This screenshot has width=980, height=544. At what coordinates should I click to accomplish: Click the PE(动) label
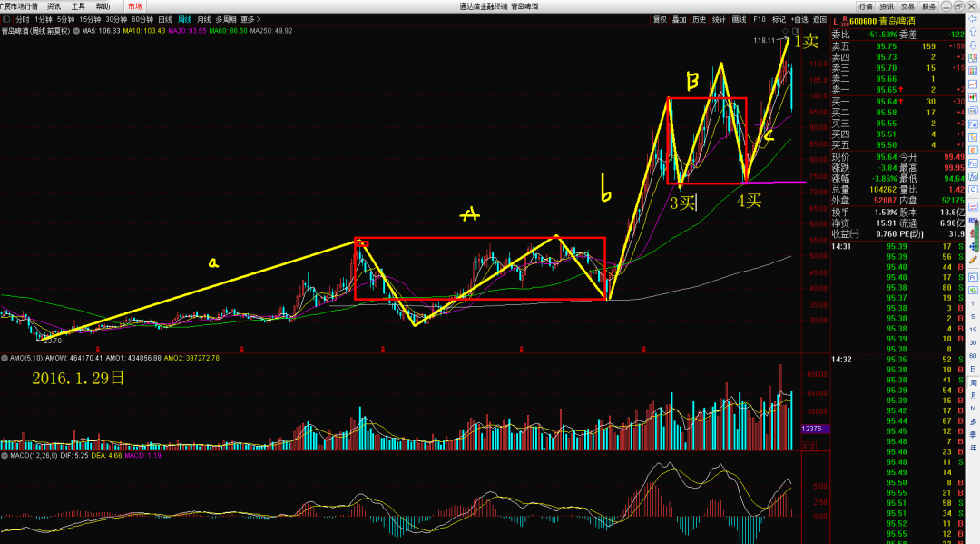[914, 234]
